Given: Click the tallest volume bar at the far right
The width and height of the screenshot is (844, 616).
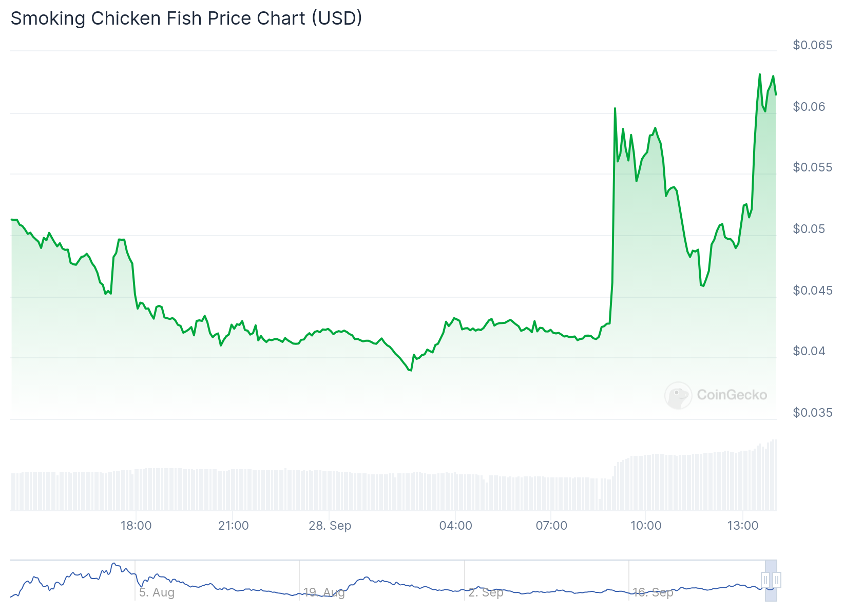Looking at the screenshot, I should [776, 475].
